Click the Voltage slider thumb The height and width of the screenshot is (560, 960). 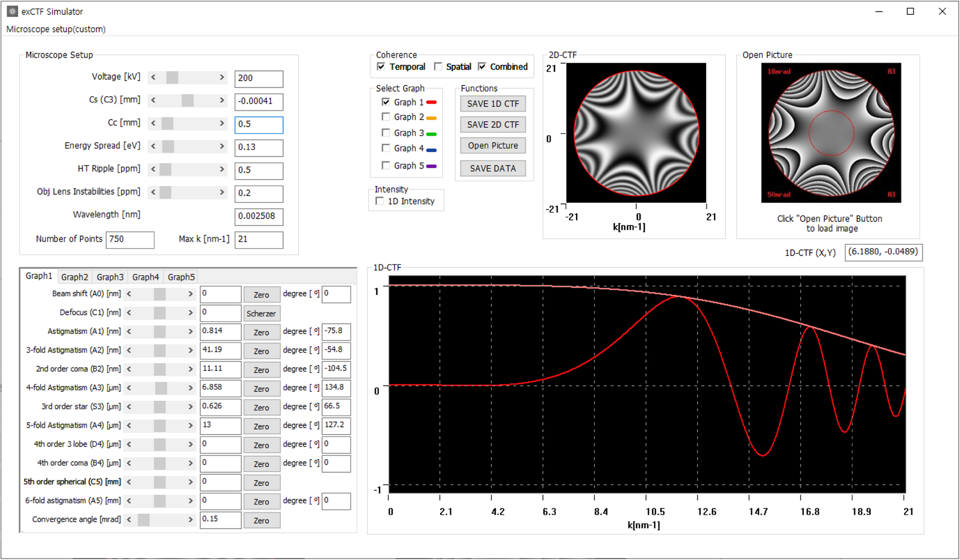(x=172, y=77)
